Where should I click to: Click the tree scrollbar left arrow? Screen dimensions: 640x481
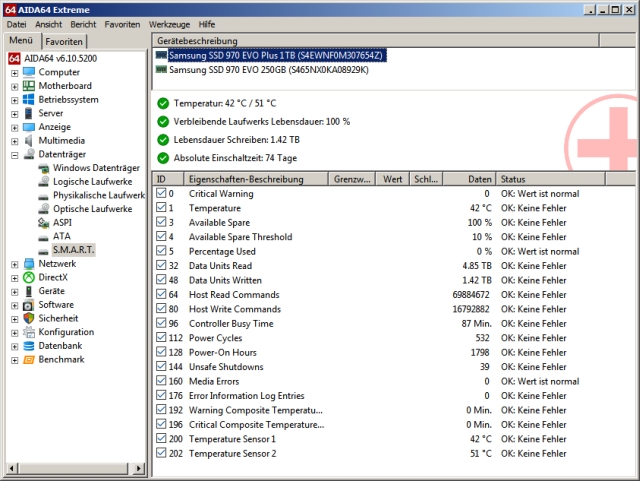12,468
